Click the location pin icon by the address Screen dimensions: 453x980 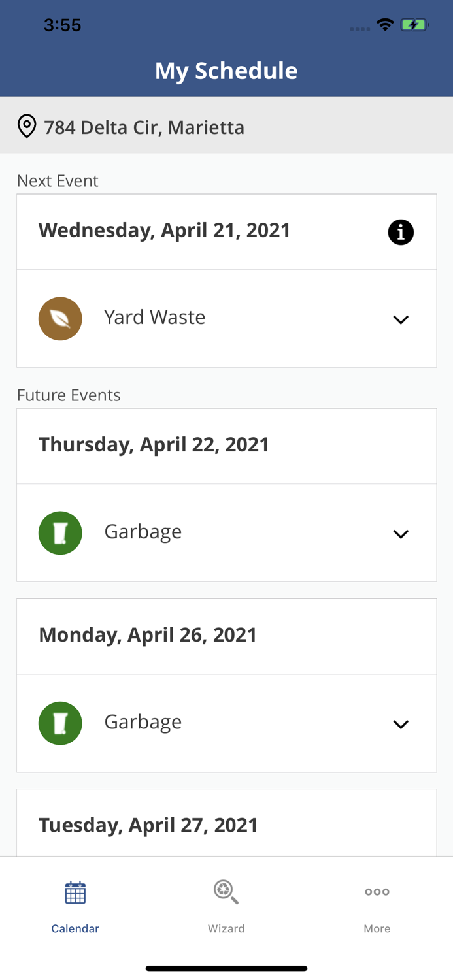27,125
